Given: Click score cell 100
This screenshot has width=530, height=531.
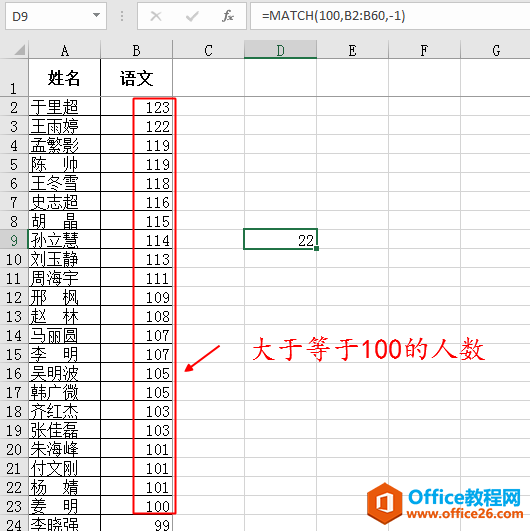Looking at the screenshot, I should [136, 506].
